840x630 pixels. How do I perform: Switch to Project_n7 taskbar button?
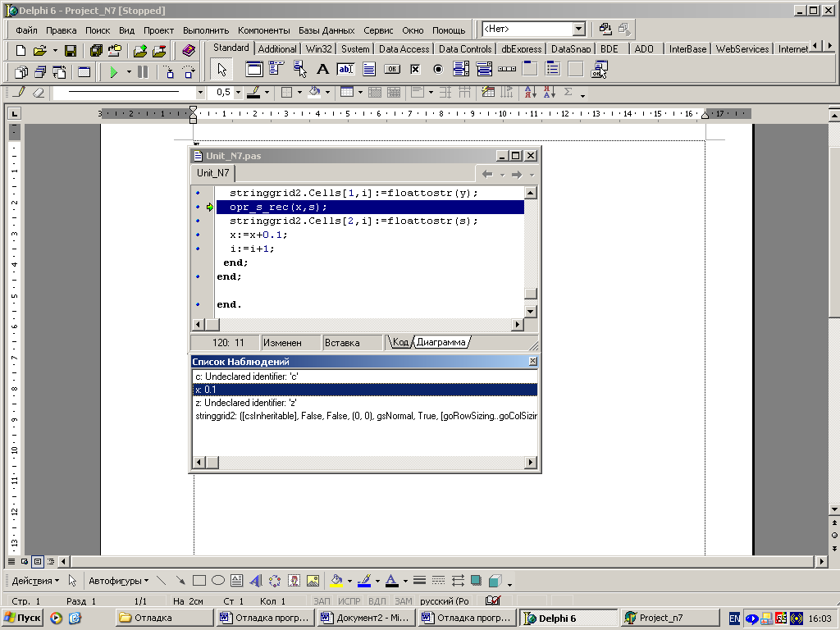pos(669,618)
